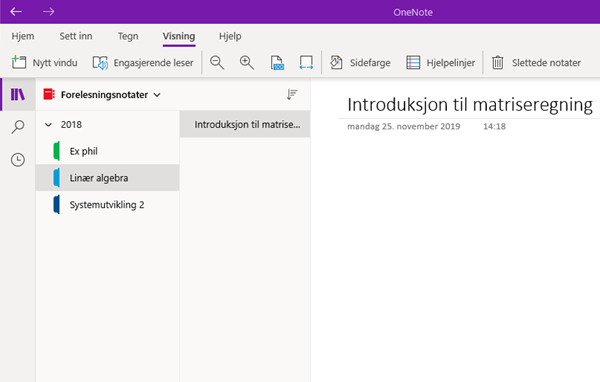
Task: Switch to the Sett inn tab
Action: [x=76, y=36]
